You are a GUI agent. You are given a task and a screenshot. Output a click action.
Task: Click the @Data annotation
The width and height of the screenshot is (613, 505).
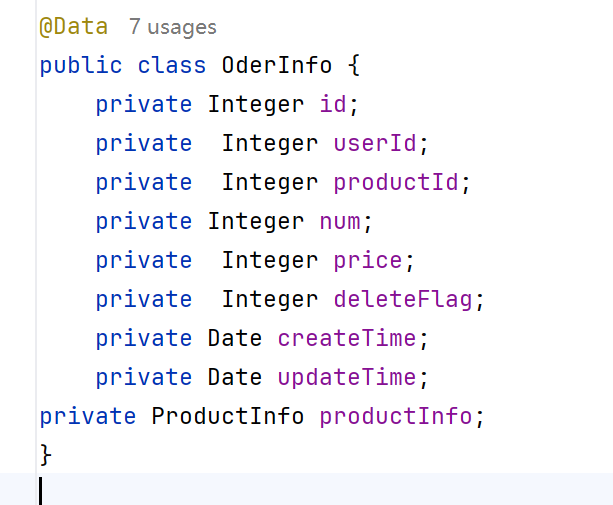[x=73, y=27]
